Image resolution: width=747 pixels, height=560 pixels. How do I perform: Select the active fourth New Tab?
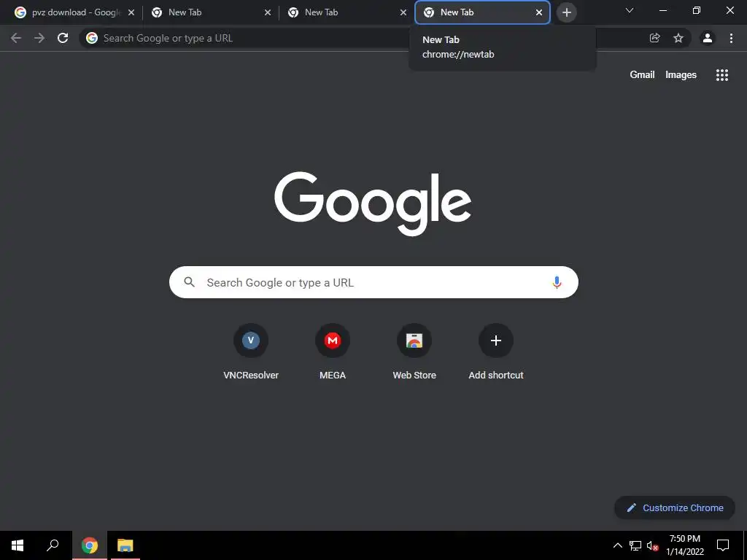coord(482,12)
